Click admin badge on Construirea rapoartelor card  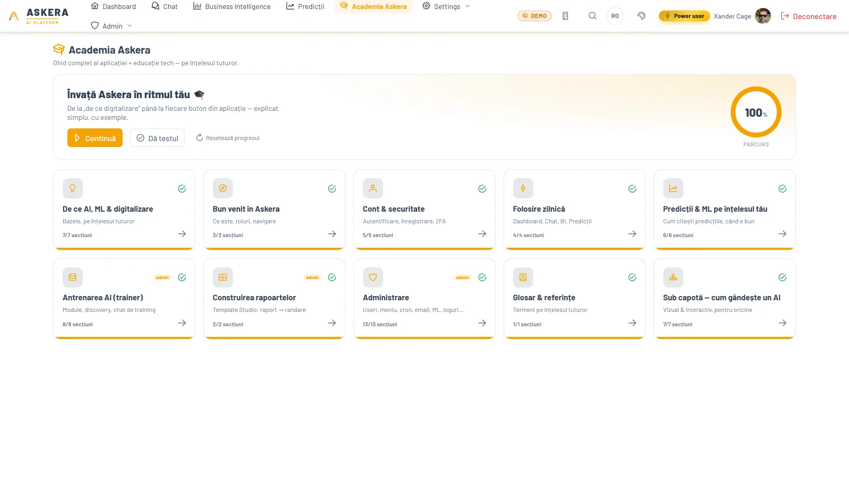(313, 277)
